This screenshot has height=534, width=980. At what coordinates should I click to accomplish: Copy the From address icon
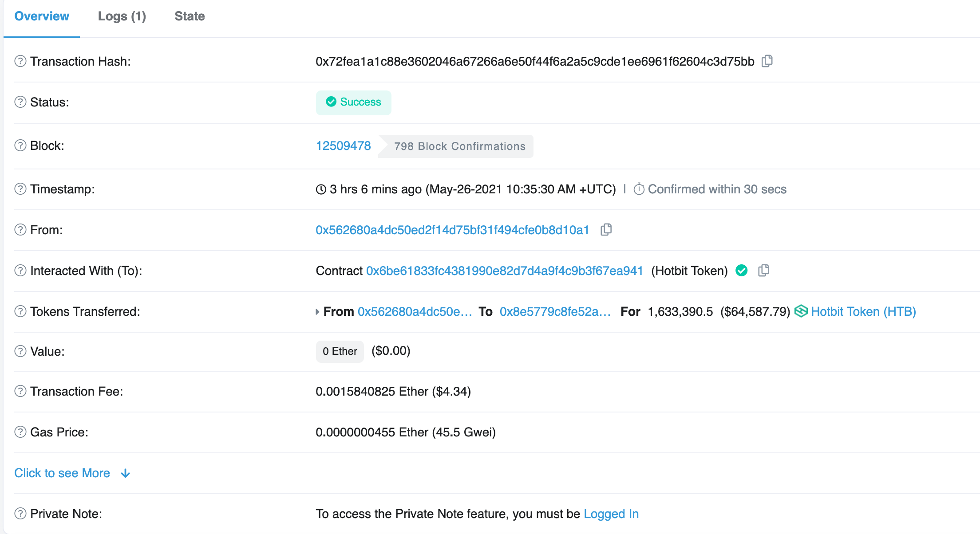point(606,229)
